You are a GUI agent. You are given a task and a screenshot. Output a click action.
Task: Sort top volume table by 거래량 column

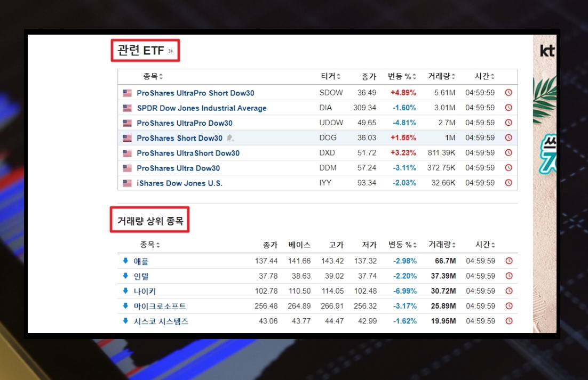[x=442, y=245]
